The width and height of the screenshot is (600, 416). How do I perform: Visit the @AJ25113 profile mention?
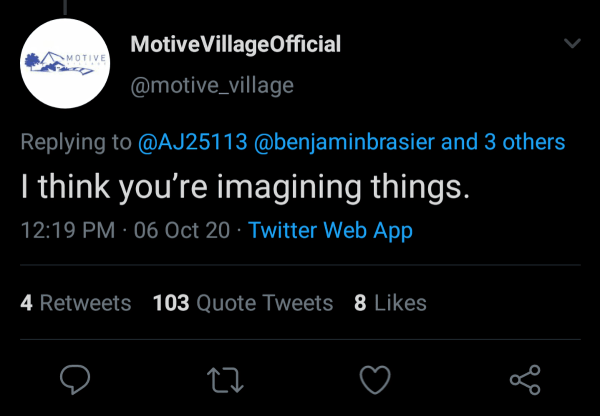192,142
